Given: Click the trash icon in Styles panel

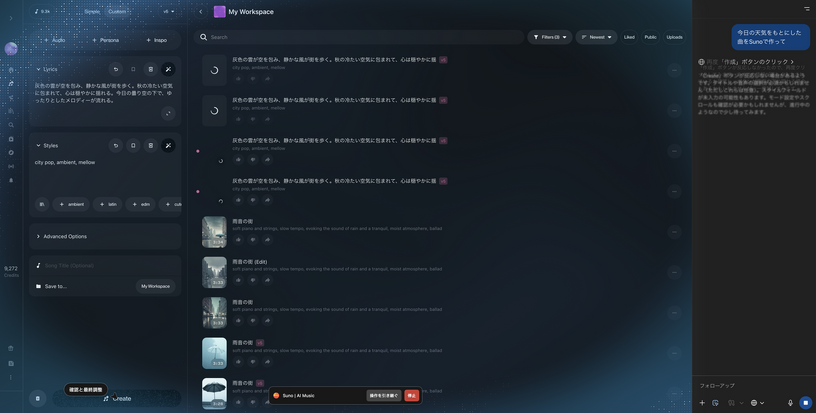Looking at the screenshot, I should pos(151,145).
